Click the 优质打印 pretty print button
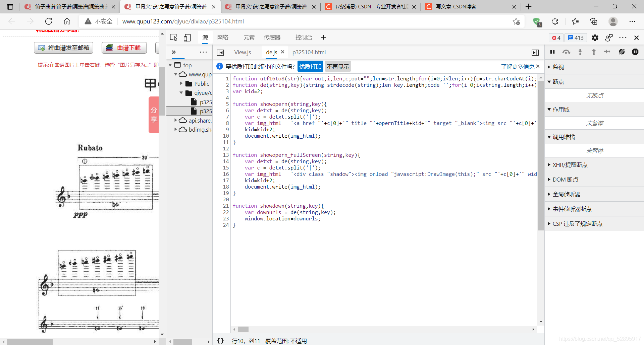Image resolution: width=644 pixels, height=345 pixels. pos(310,67)
